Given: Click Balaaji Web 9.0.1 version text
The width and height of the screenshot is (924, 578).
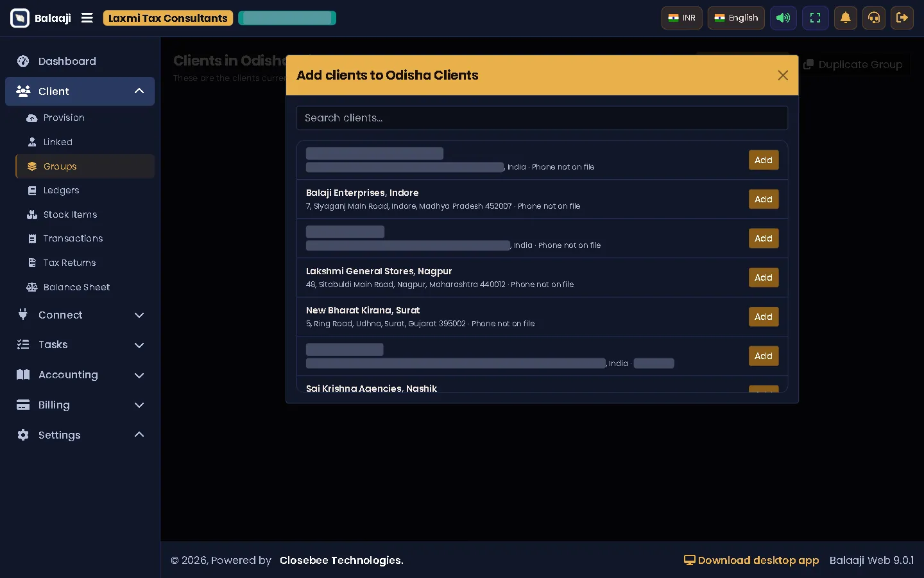Looking at the screenshot, I should [871, 560].
